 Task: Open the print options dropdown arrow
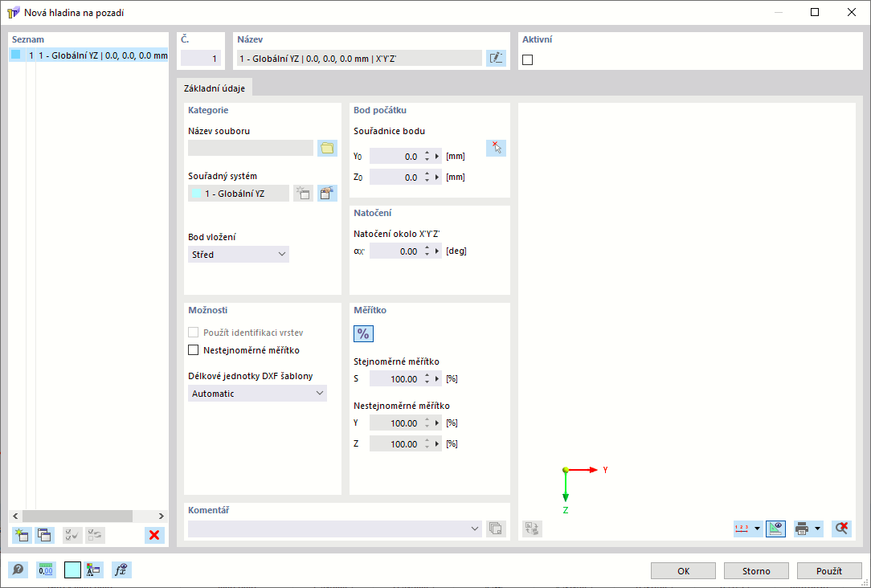coord(818,529)
